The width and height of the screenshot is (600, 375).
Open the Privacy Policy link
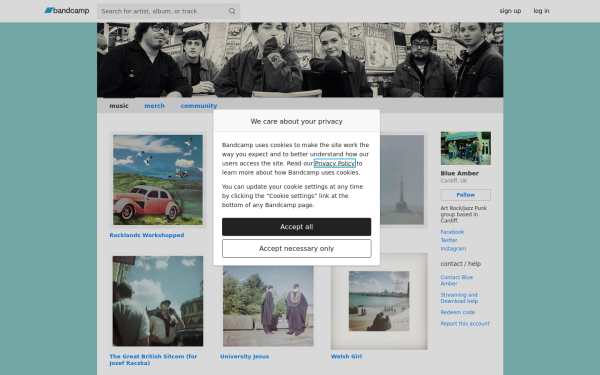(334, 163)
